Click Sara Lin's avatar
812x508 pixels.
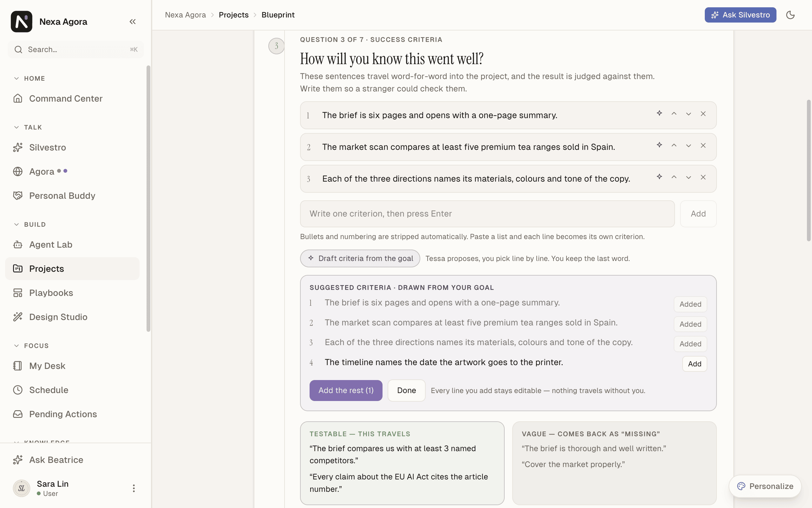click(x=22, y=488)
